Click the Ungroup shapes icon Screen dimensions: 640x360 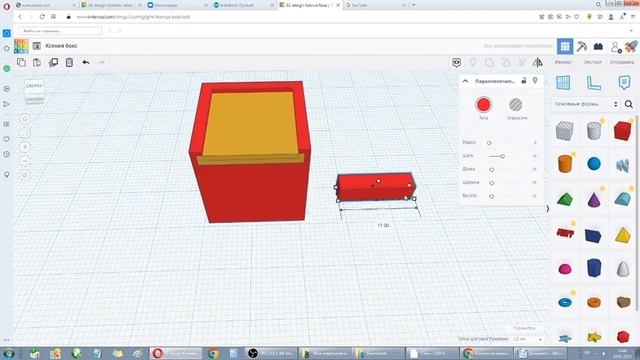505,62
